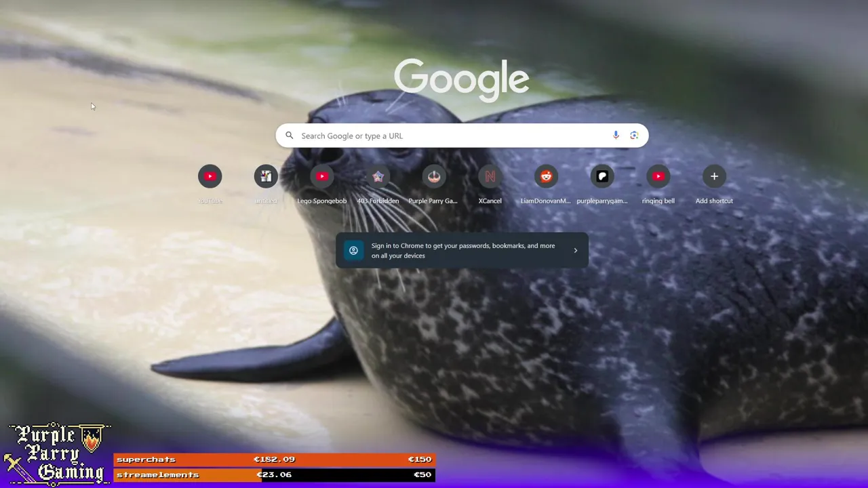Click the €50 streamelements goal value

point(422,475)
